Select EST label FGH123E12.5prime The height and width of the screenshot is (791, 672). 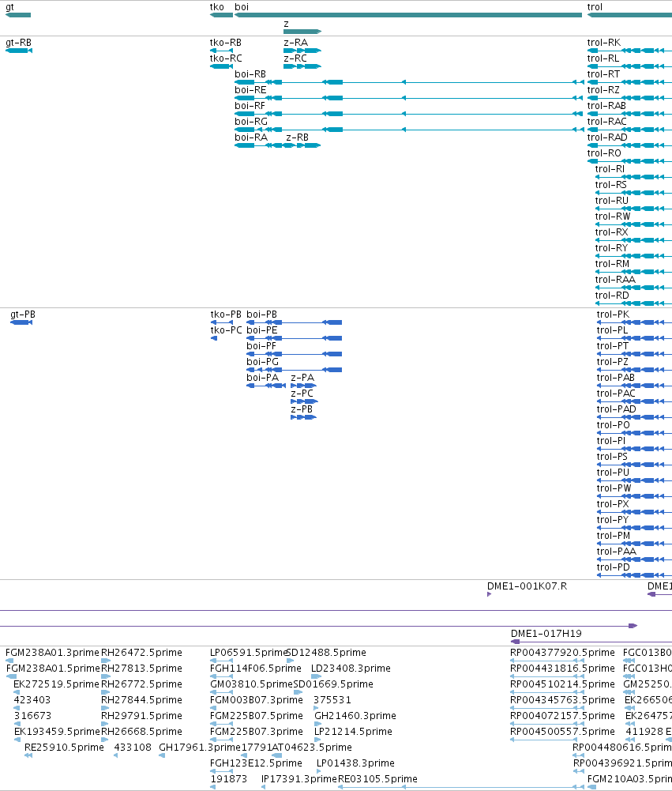(256, 763)
